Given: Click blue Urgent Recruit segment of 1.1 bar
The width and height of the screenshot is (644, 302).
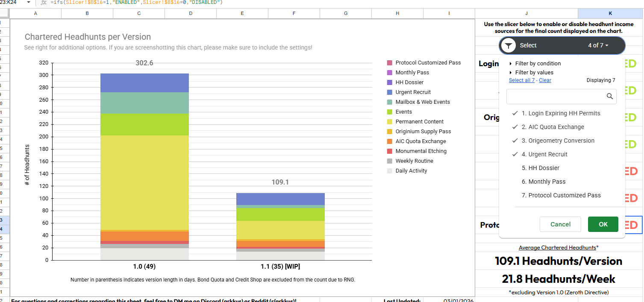Looking at the screenshot, I should [x=280, y=199].
